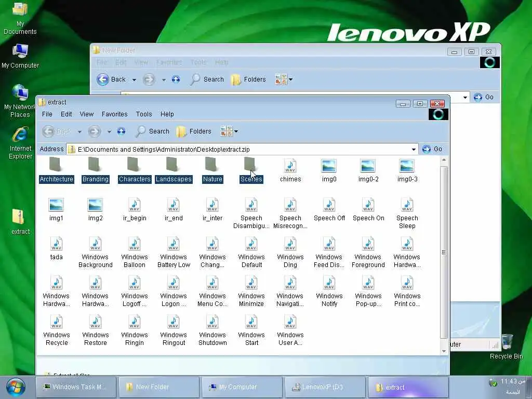Open the Architecture folder in extract window
This screenshot has width=532, height=399.
(56, 170)
